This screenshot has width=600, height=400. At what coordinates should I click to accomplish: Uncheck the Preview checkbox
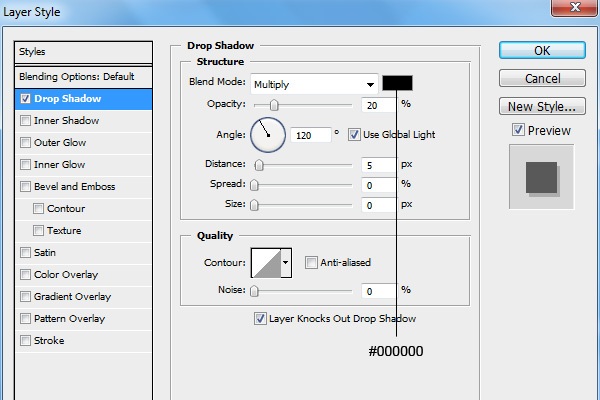518,130
